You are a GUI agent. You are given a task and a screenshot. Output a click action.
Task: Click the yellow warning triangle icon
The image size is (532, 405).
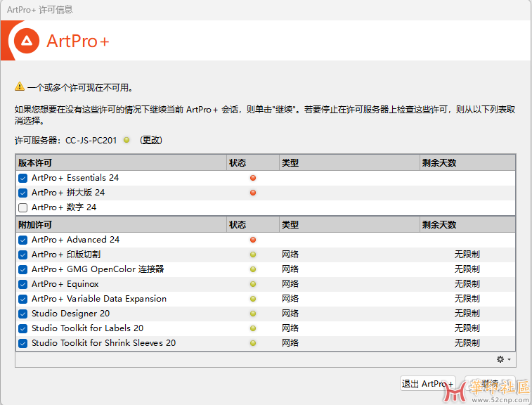pos(20,86)
